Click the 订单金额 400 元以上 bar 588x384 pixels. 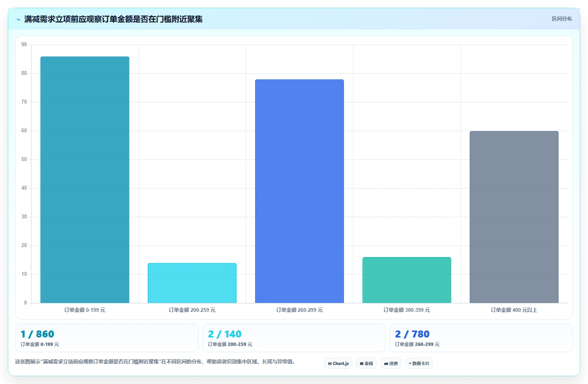click(514, 217)
